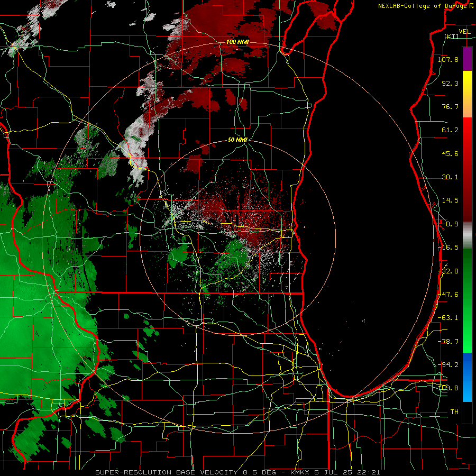Pick the purple segment of the color bar

click(x=467, y=59)
